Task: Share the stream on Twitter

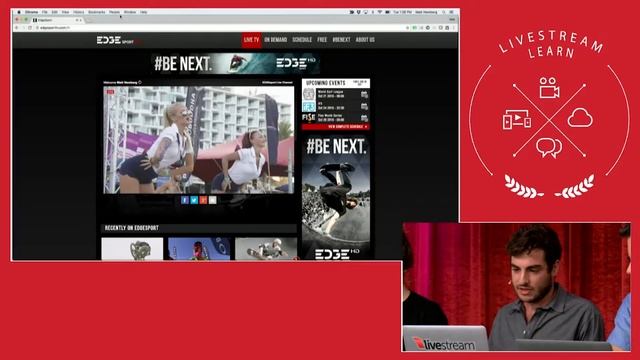Action: point(194,200)
